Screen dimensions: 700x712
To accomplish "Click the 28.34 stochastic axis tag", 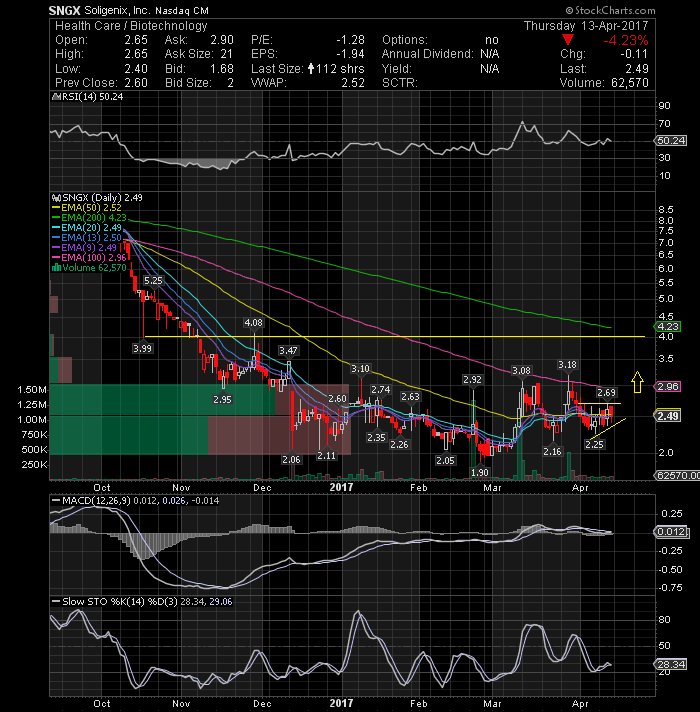I will point(671,664).
